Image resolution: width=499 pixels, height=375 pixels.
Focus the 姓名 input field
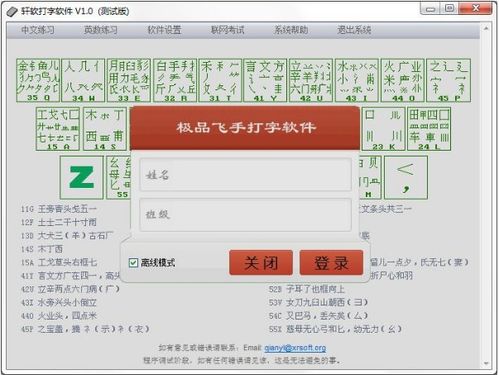[x=246, y=174]
